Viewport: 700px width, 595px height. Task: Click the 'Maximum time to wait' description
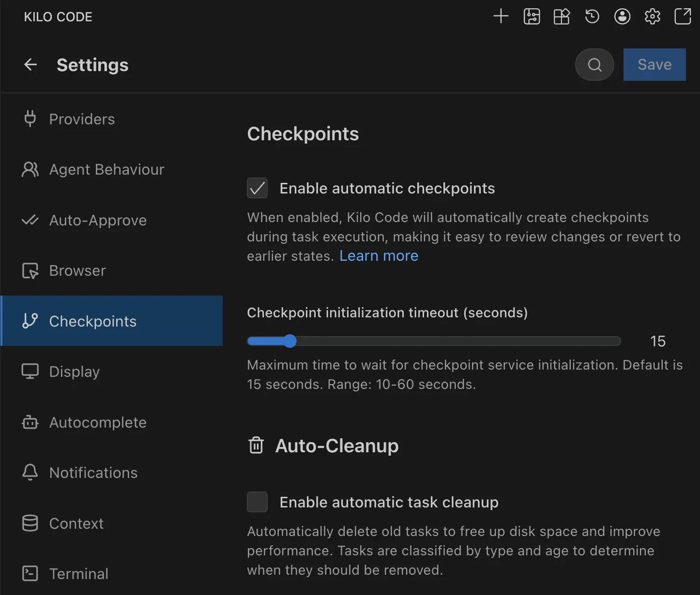click(465, 374)
